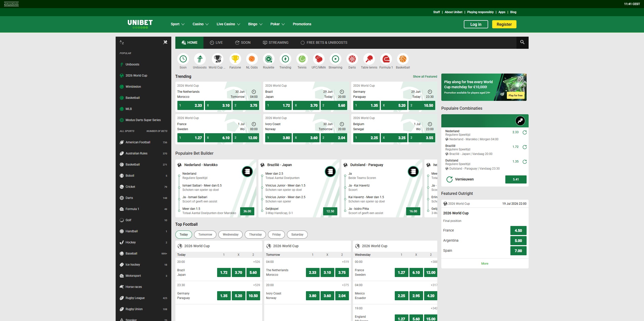Select the Saturday day filter

pos(297,235)
